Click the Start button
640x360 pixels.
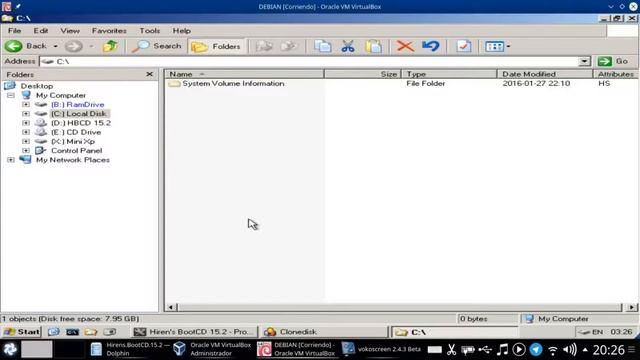22,332
